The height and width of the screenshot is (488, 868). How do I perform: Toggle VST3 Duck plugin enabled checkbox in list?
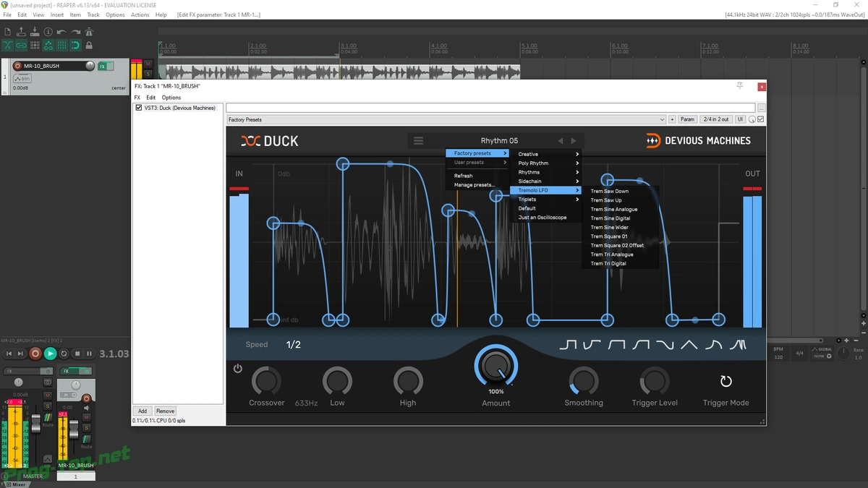[x=139, y=108]
